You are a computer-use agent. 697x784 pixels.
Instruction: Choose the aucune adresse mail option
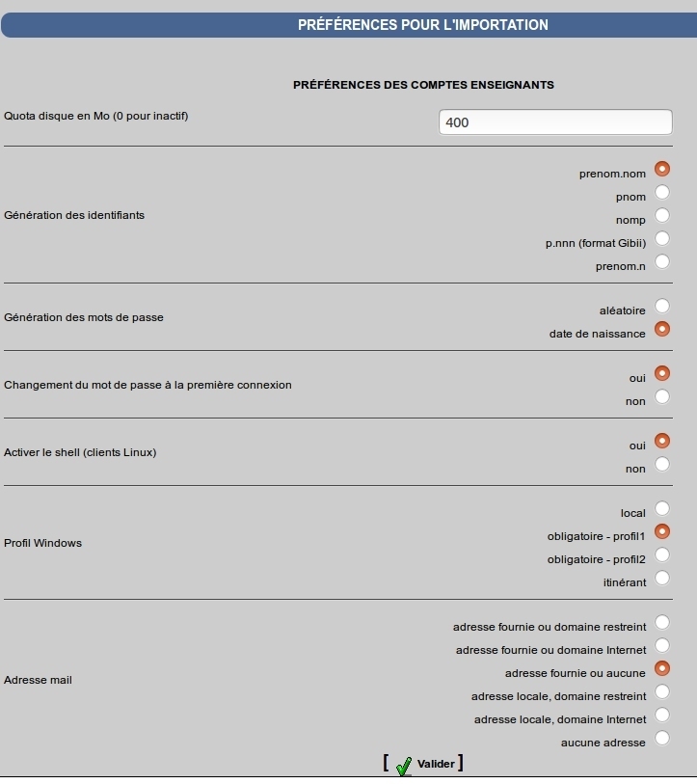point(662,738)
